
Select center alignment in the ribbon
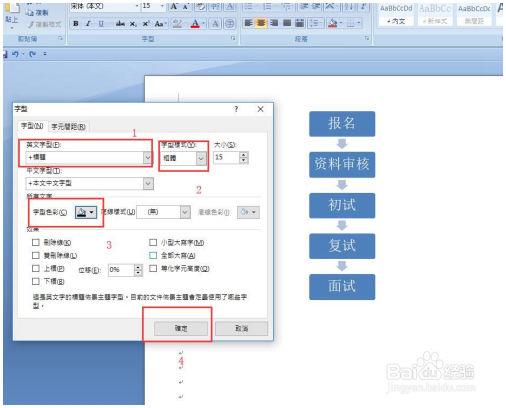261,23
